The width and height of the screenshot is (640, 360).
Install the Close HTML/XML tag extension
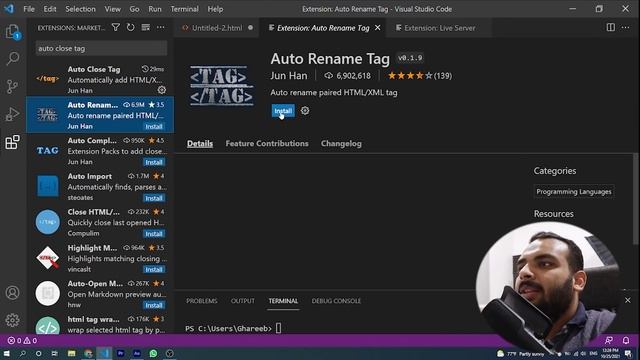154,234
